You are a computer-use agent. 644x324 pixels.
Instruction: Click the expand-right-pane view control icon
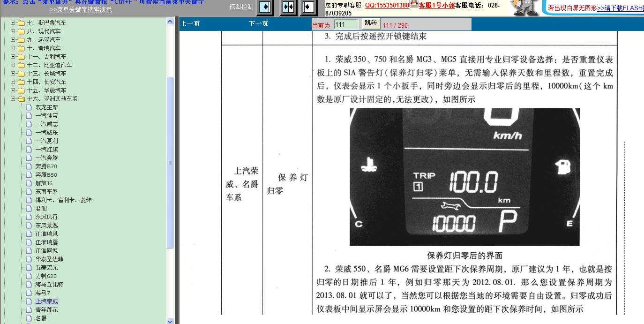click(265, 7)
